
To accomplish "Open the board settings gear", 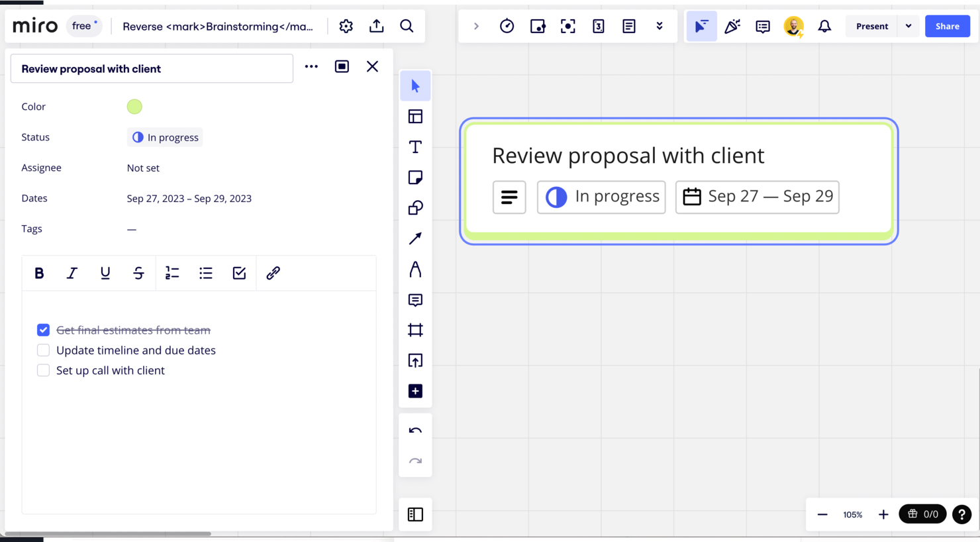I will 346,27.
